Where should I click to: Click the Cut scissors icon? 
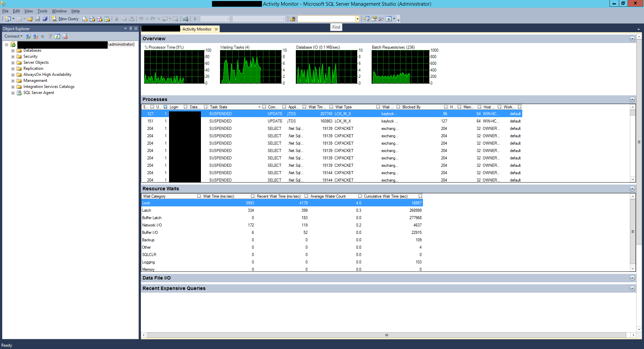point(117,19)
